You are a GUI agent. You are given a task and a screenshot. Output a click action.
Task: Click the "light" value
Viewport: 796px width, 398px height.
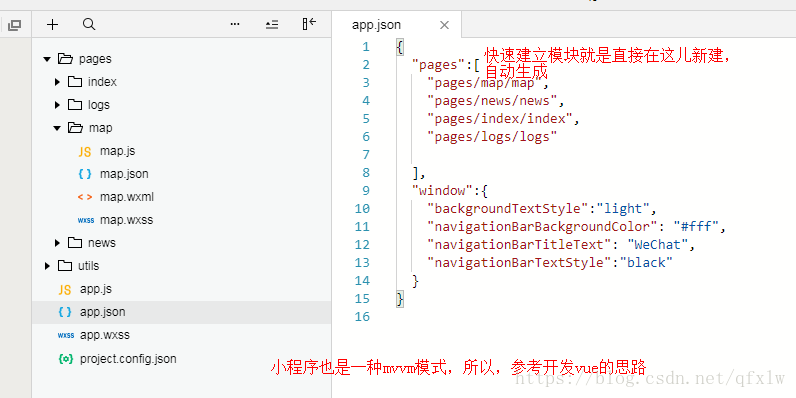pos(623,209)
